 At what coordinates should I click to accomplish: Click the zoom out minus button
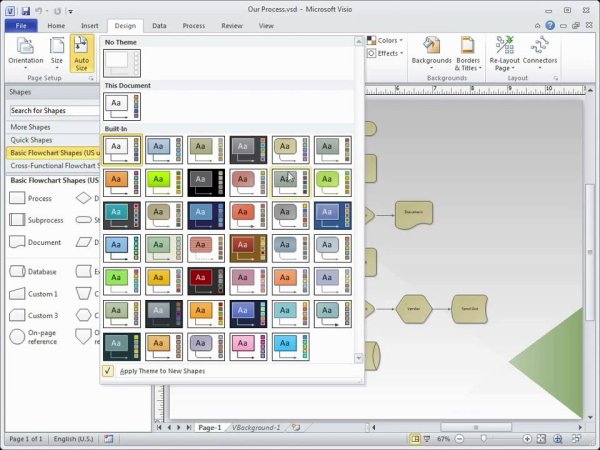(460, 439)
